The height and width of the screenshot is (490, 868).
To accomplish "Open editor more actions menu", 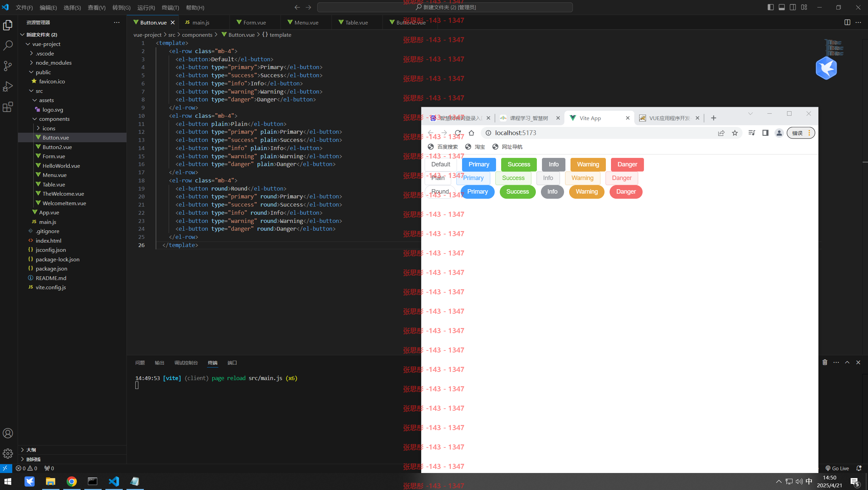I will (x=858, y=22).
